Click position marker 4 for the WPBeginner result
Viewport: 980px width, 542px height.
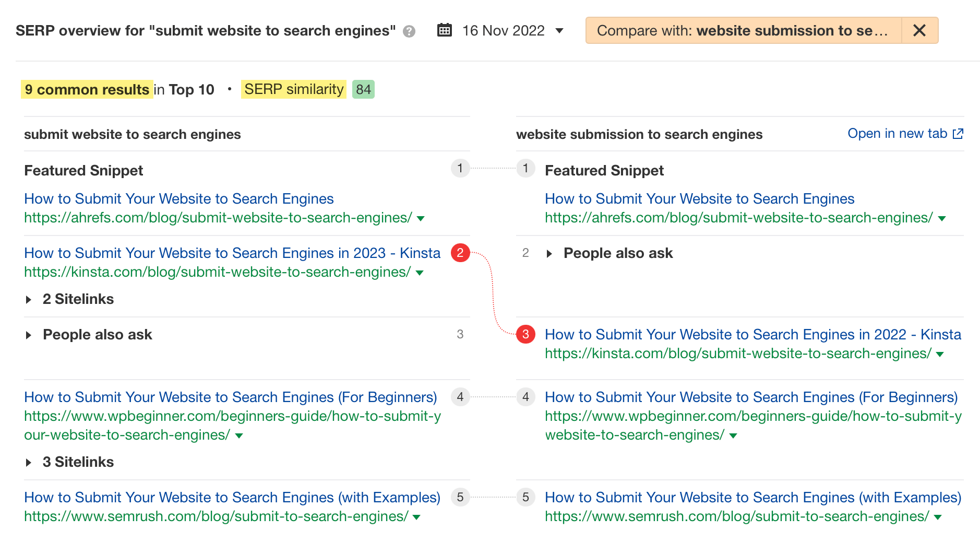(460, 397)
